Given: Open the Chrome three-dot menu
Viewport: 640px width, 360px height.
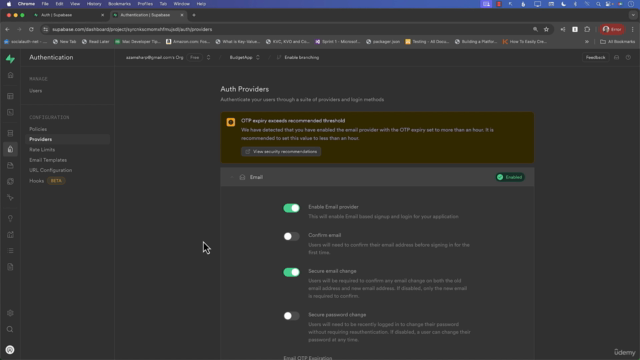Looking at the screenshot, I should [x=633, y=29].
